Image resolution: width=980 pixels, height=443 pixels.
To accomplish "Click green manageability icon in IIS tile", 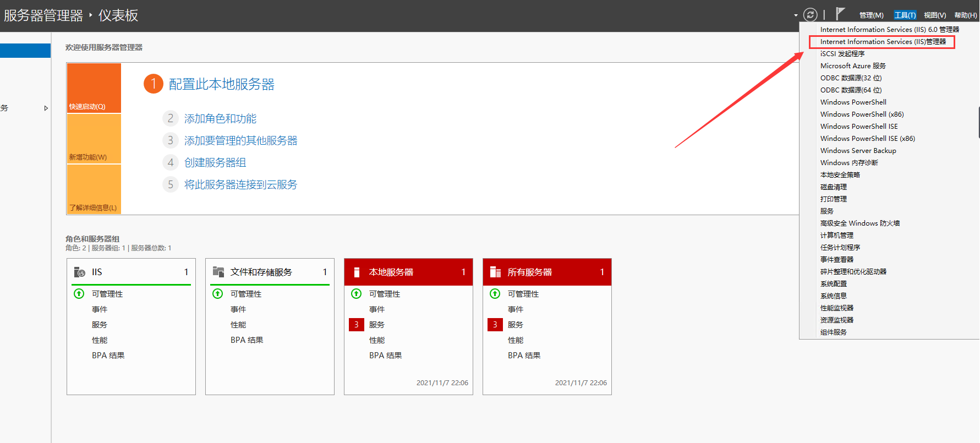I will coord(79,294).
